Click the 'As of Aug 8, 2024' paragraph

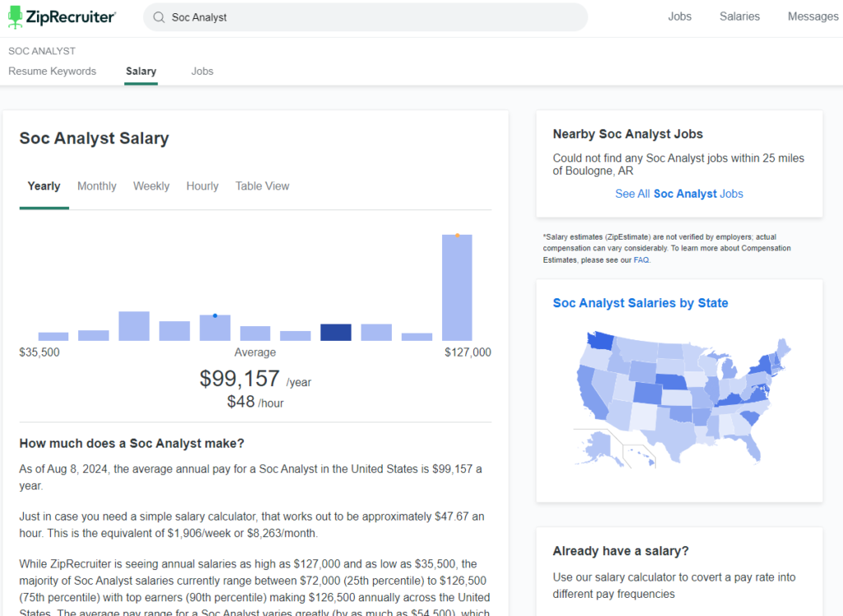click(250, 477)
